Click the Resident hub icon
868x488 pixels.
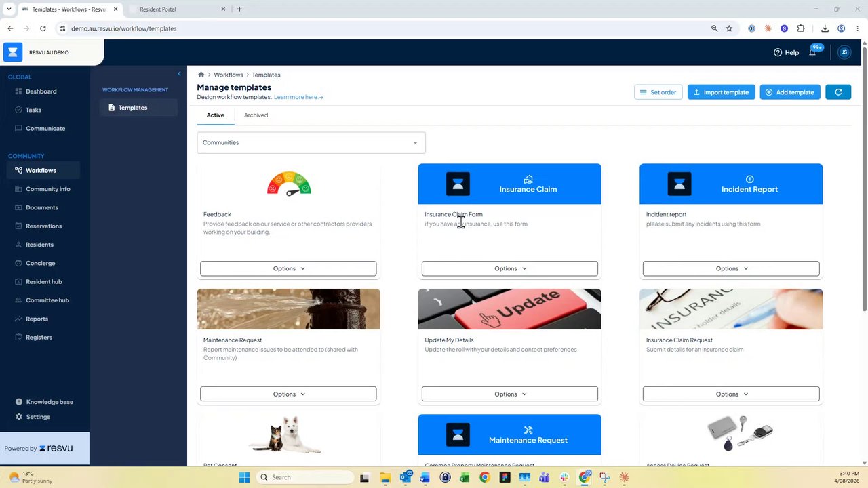pyautogui.click(x=19, y=282)
